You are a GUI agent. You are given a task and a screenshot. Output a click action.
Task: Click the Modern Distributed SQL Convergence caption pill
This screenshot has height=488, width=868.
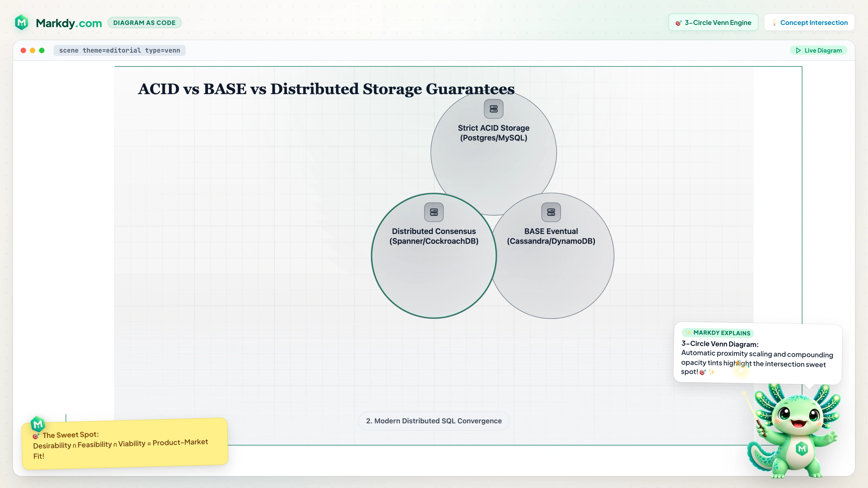(434, 421)
